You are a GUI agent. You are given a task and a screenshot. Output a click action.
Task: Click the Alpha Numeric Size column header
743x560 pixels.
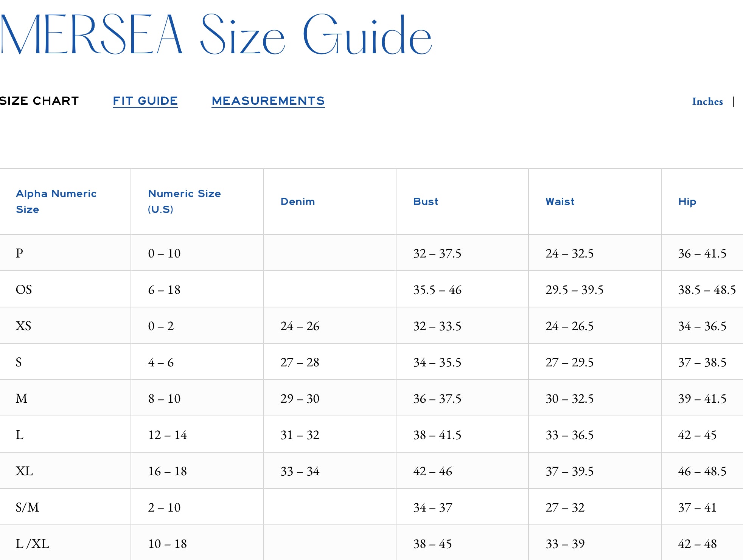[56, 201]
